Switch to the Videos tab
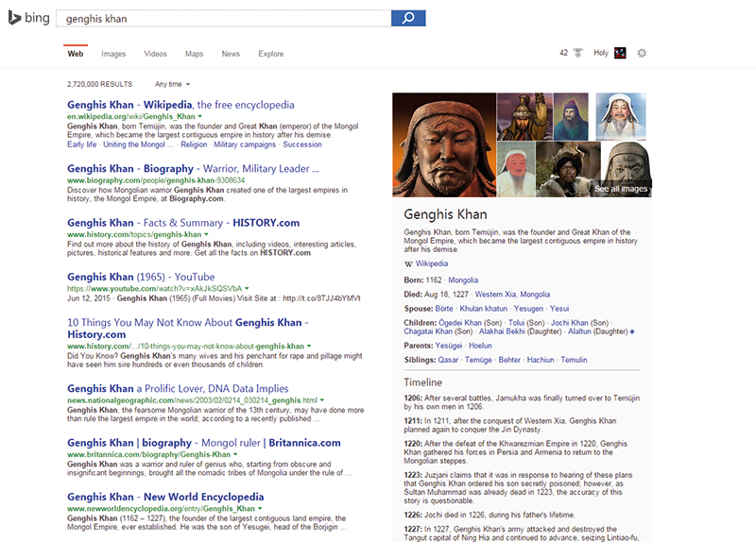 point(155,54)
